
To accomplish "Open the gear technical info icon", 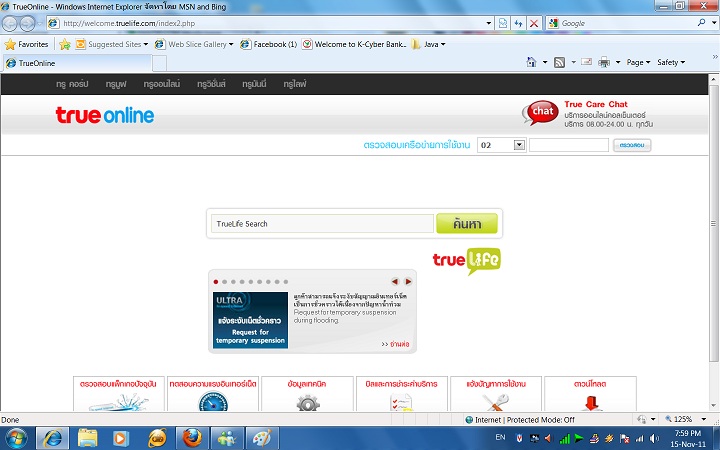I will pyautogui.click(x=308, y=403).
